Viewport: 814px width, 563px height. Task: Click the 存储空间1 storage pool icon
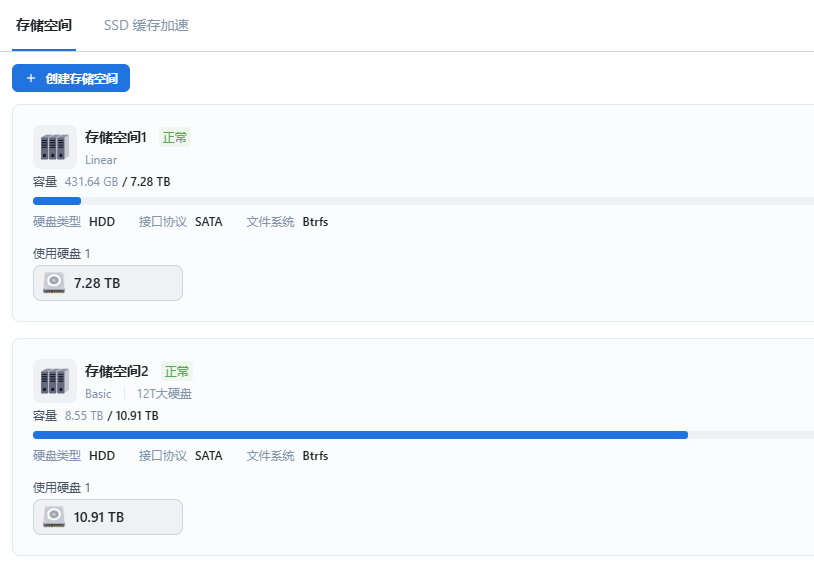click(55, 147)
